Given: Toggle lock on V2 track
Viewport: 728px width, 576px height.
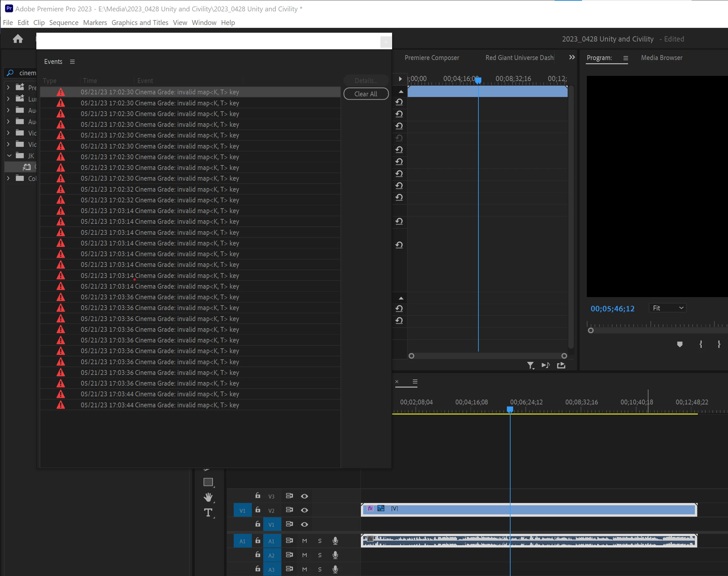Looking at the screenshot, I should pyautogui.click(x=257, y=510).
